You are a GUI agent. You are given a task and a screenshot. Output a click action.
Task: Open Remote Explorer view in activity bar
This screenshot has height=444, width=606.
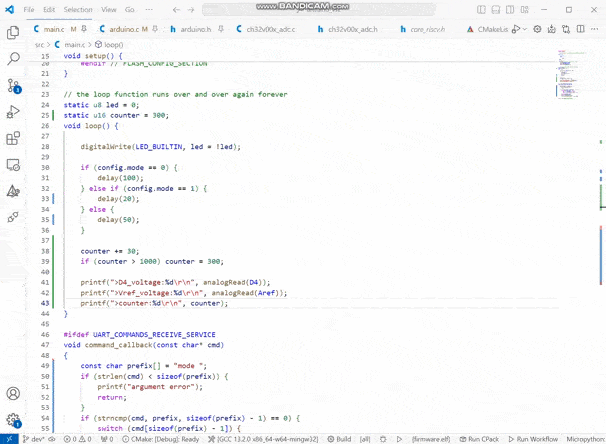pyautogui.click(x=13, y=165)
